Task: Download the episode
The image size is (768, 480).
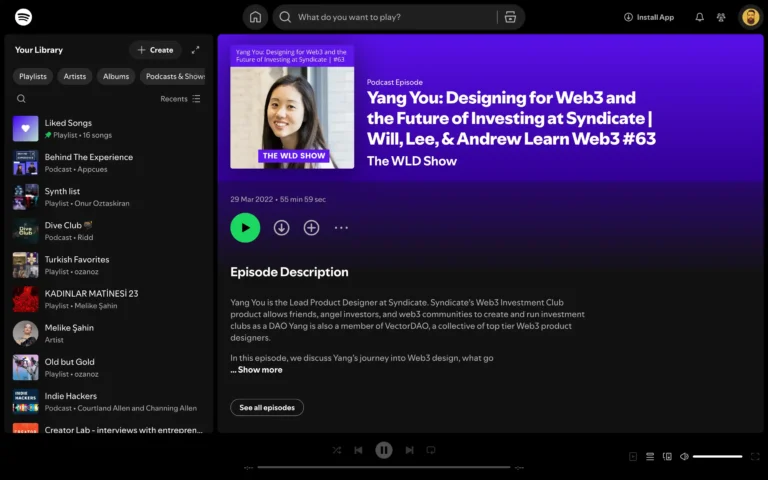Action: point(281,228)
